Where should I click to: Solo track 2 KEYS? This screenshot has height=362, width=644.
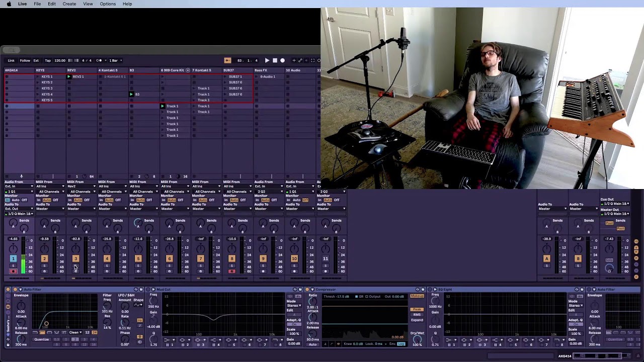point(44,266)
